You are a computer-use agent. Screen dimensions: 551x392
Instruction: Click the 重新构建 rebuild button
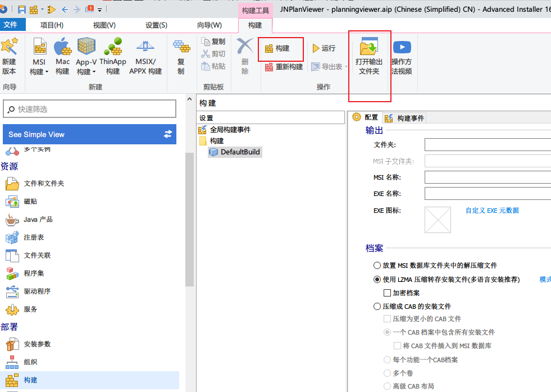284,67
